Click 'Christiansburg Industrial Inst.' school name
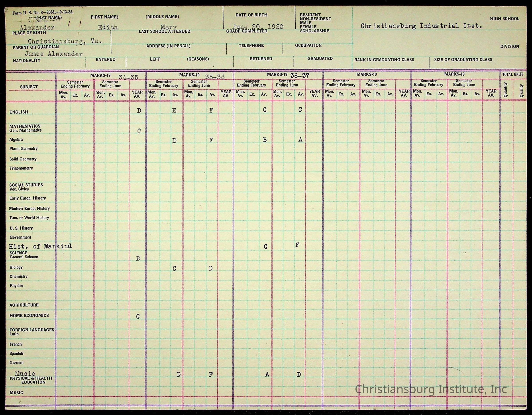This screenshot has height=415, width=532. tap(421, 26)
